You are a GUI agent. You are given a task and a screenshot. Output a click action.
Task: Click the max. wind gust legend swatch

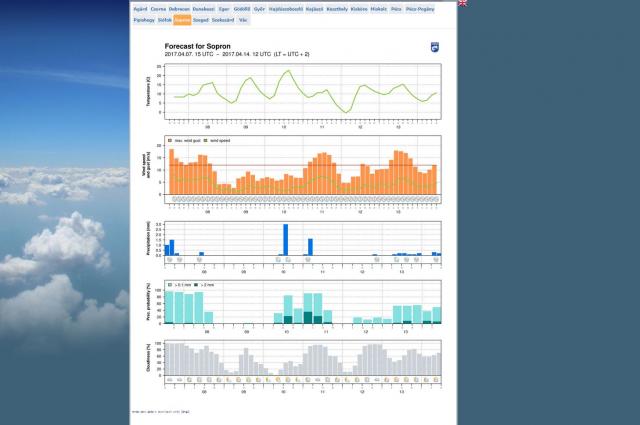[x=170, y=140]
